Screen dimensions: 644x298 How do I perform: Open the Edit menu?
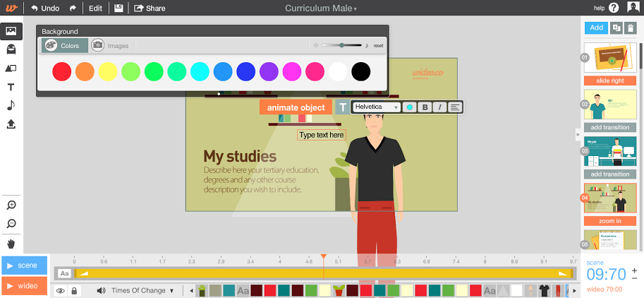click(95, 8)
